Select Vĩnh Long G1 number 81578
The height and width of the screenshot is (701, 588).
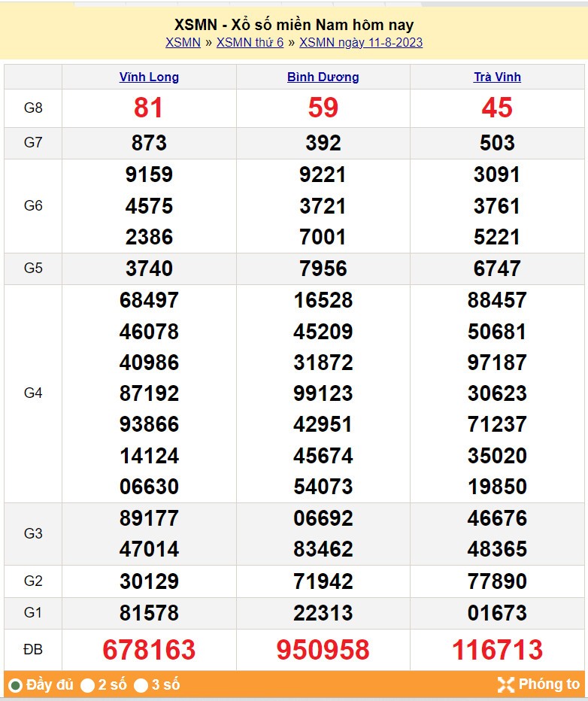(x=149, y=613)
